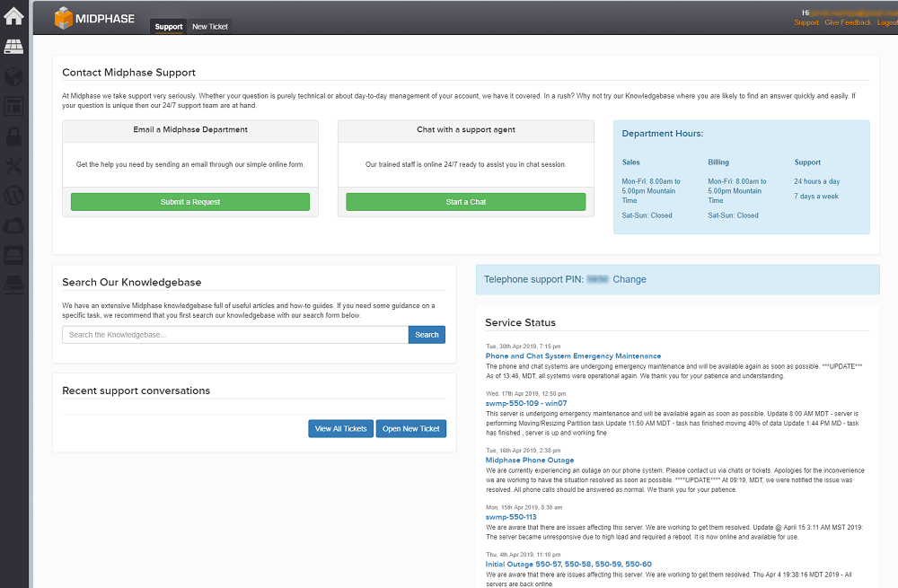Click the Recent support conversations heading
This screenshot has width=898, height=588.
tap(136, 391)
